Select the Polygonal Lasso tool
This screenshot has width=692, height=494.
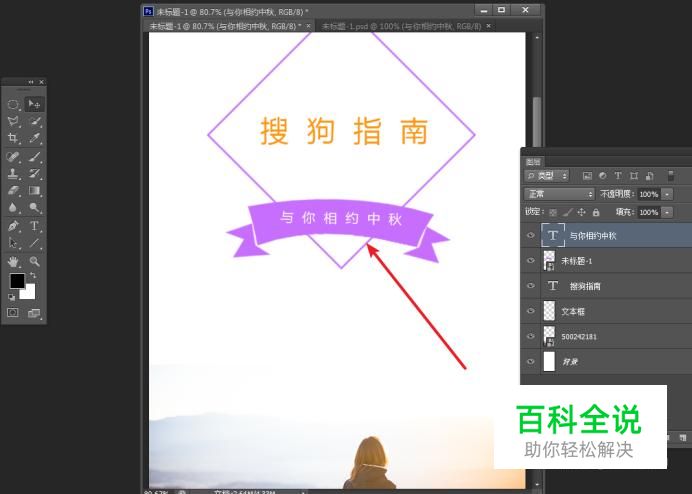tap(13, 121)
